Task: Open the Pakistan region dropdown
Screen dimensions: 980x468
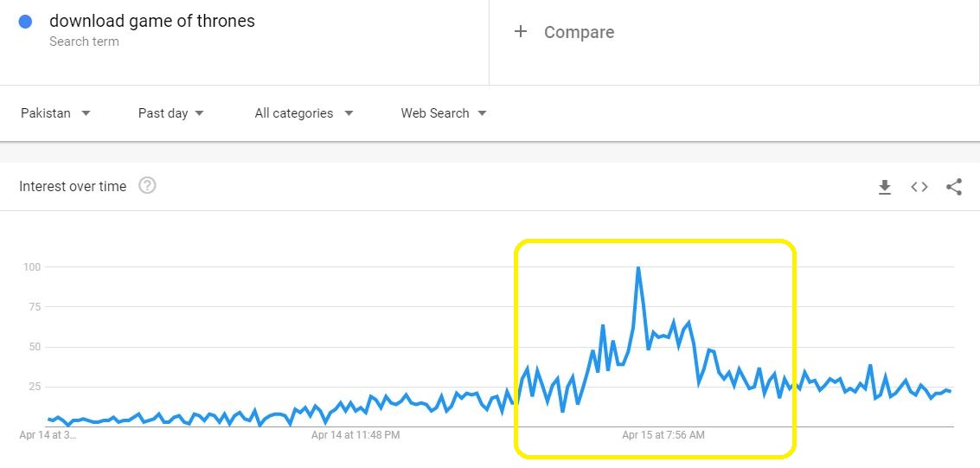Action: coord(56,113)
